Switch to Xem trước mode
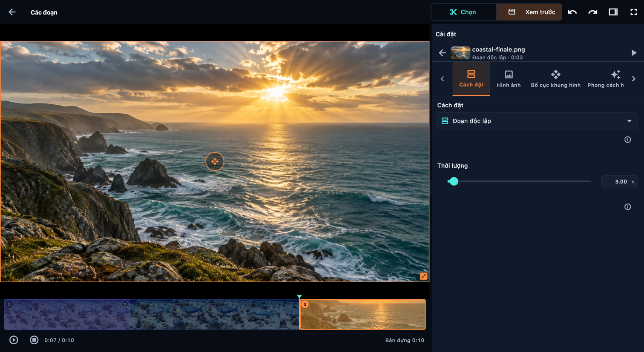This screenshot has height=352, width=644. [x=529, y=12]
